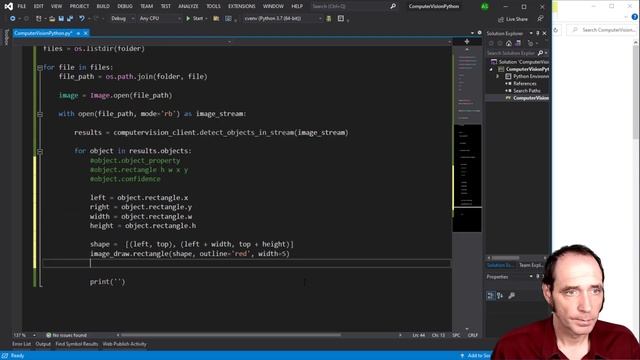Open the WINDOW menu
This screenshot has width=640, height=360.
[x=273, y=6]
